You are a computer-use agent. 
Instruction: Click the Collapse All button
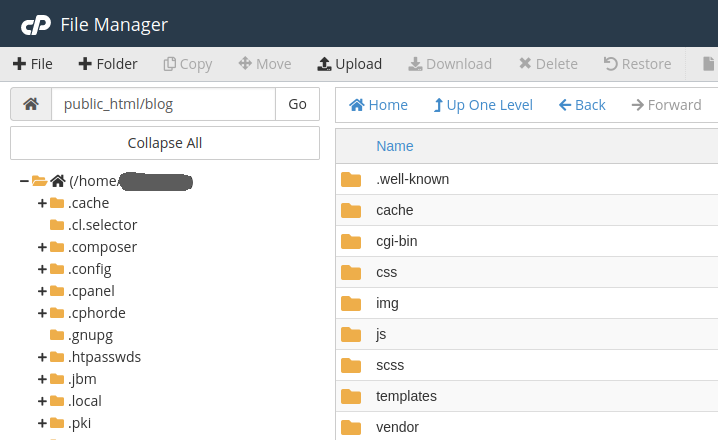point(165,143)
